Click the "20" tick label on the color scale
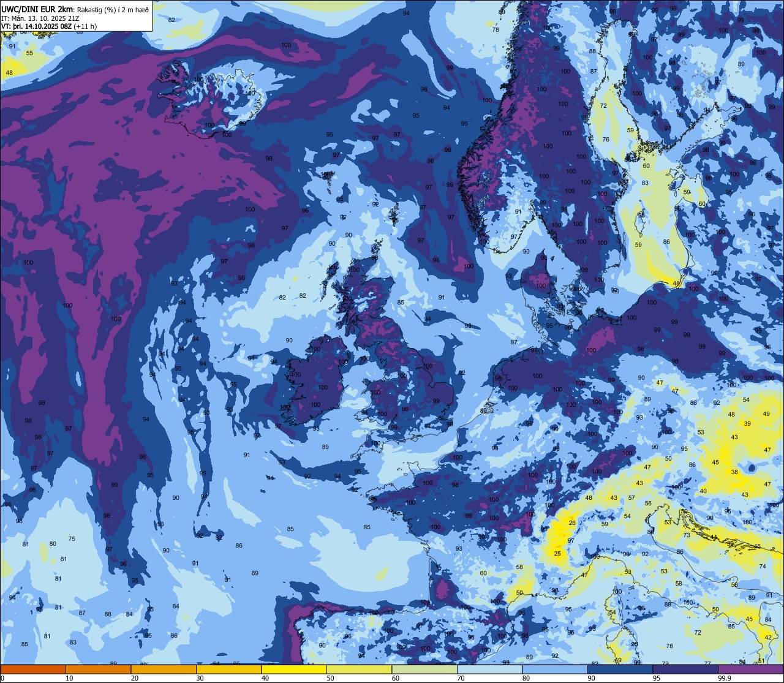This screenshot has height=683, width=784. tap(135, 678)
